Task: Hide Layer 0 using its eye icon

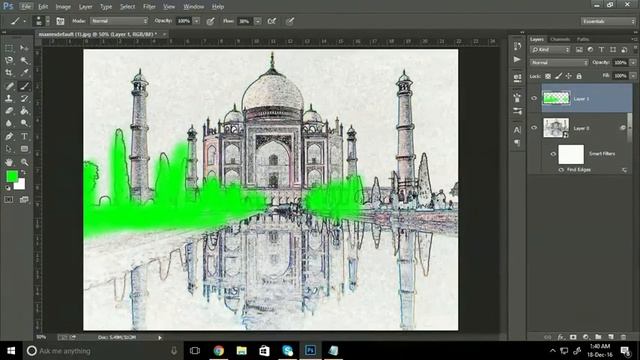Action: [534, 128]
